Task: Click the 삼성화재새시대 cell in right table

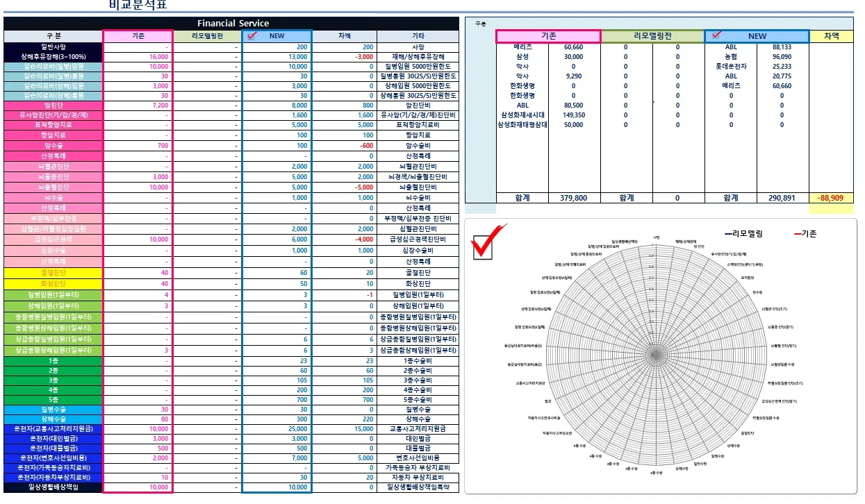Action: (522, 115)
